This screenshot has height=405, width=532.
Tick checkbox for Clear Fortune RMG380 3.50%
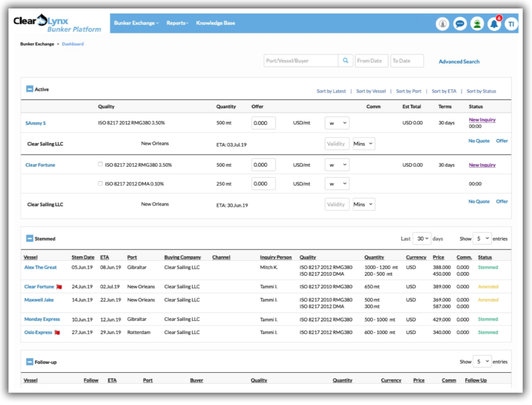(100, 164)
